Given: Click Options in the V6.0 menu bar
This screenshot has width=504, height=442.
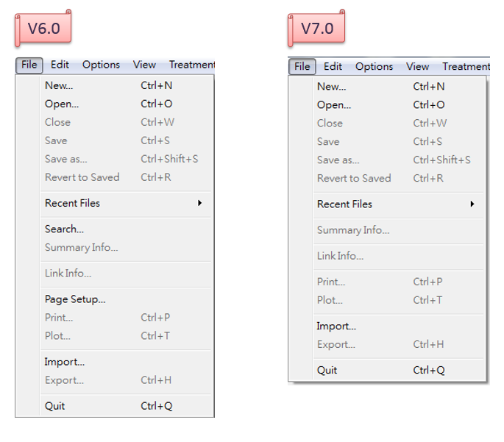Looking at the screenshot, I should coord(101,65).
